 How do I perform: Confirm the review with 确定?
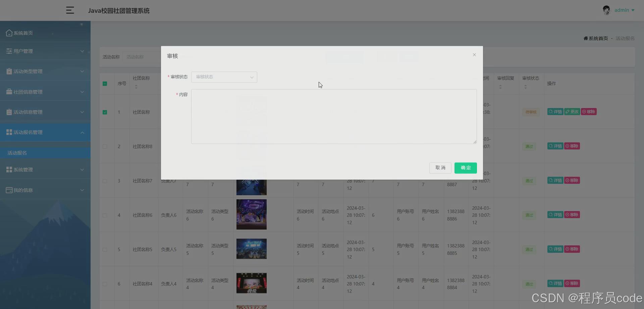(466, 168)
